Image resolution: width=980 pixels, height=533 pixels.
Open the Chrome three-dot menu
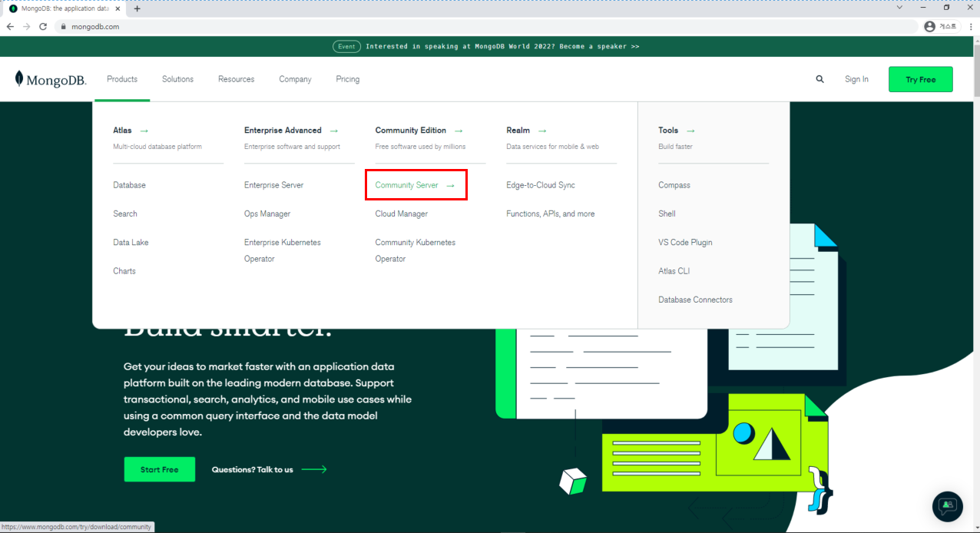pyautogui.click(x=970, y=26)
